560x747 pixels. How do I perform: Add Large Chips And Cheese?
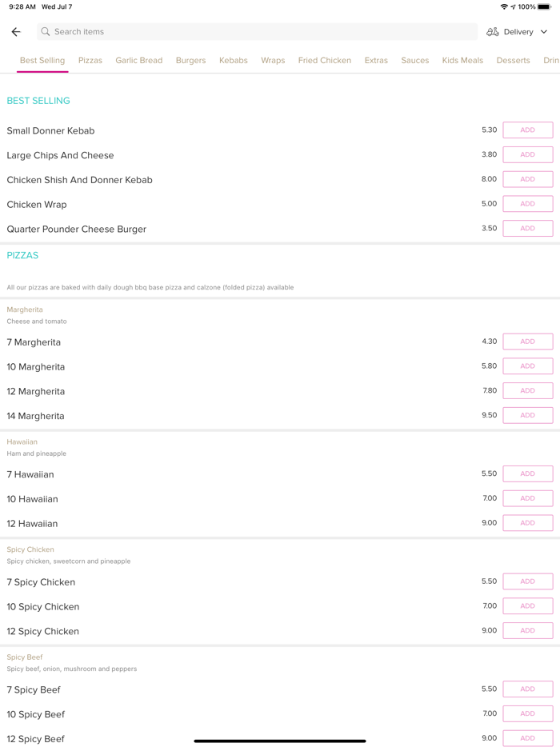point(527,154)
